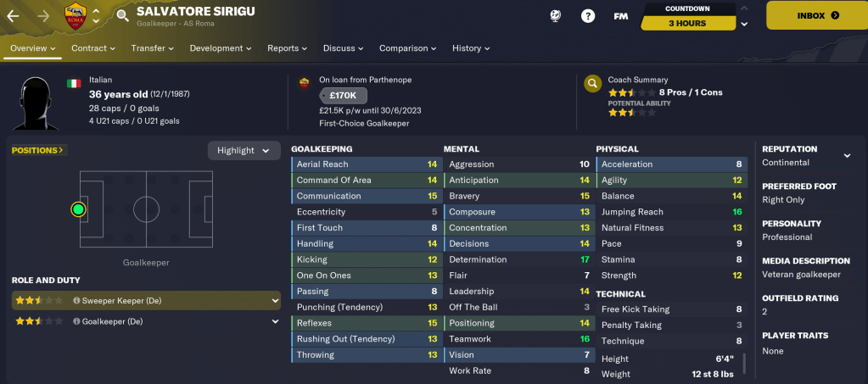Expand the Reputation section chevron
868x384 pixels.
click(x=846, y=155)
